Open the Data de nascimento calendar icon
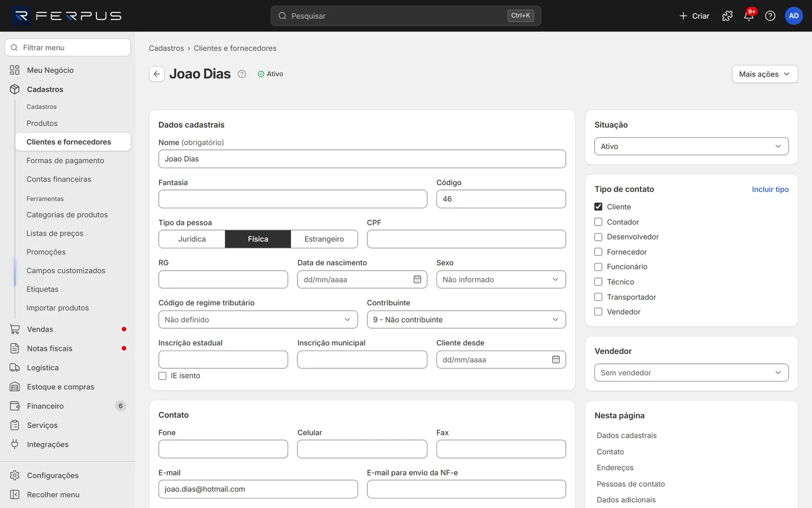 coord(417,279)
